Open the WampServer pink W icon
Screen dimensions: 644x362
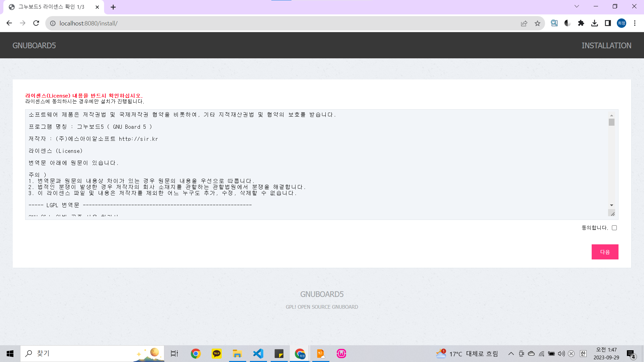(x=341, y=354)
